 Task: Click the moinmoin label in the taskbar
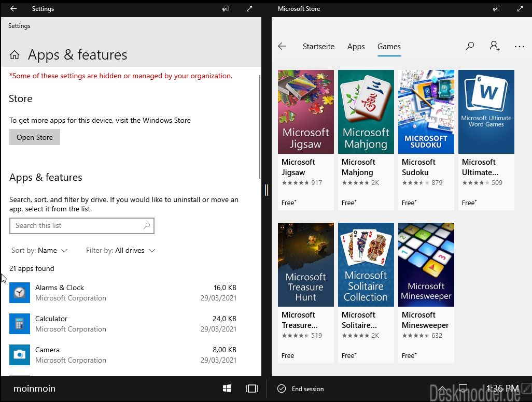pyautogui.click(x=34, y=389)
